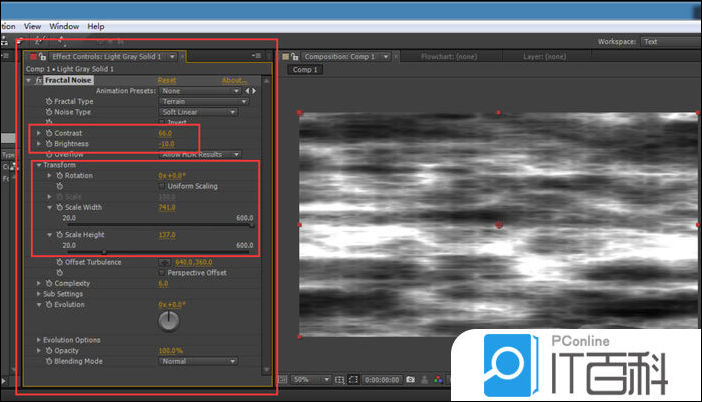Collapse the Transform group
702x402 pixels.
[39, 165]
